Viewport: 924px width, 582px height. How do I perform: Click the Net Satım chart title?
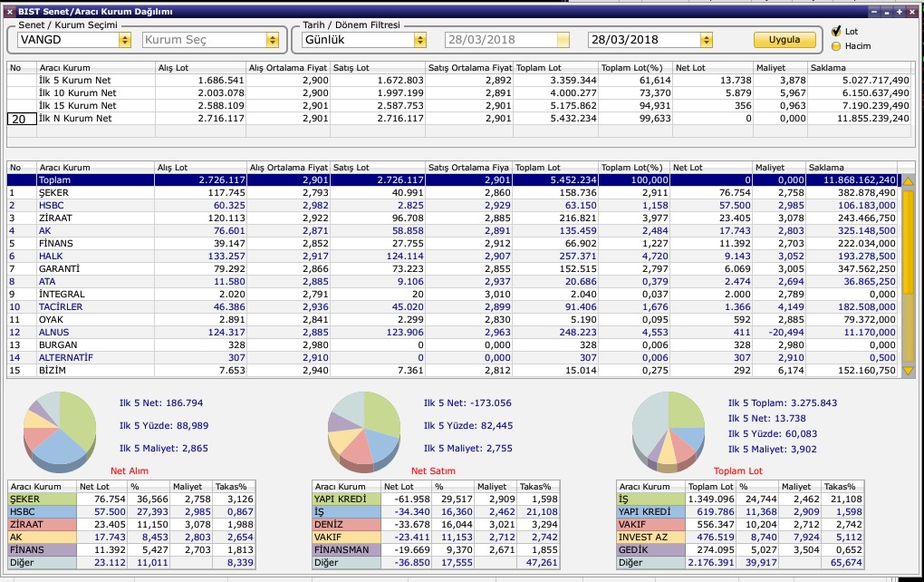pyautogui.click(x=433, y=470)
